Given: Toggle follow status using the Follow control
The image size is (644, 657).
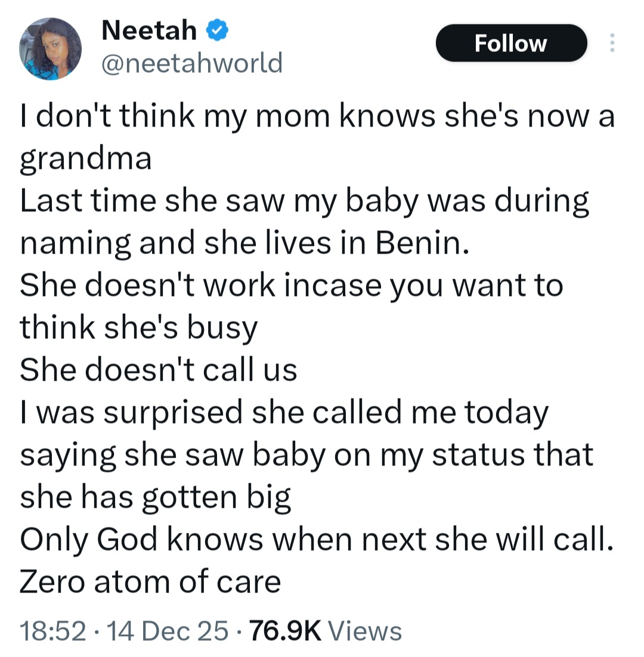Looking at the screenshot, I should click(511, 42).
